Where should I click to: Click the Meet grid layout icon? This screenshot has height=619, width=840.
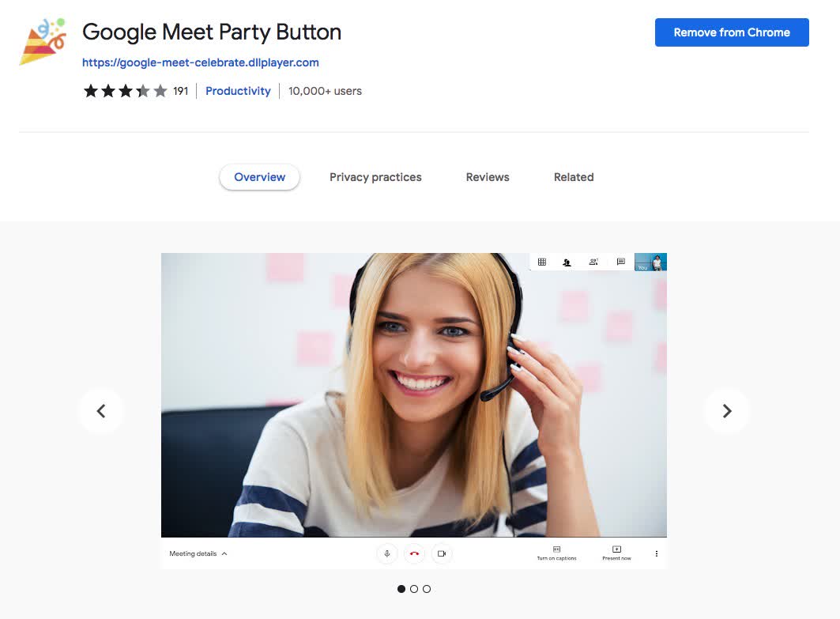[542, 262]
